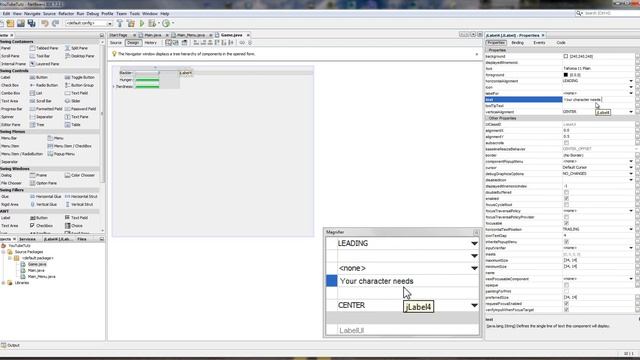The height and width of the screenshot is (360, 640).
Task: Select Button Group in palette
Action: click(x=79, y=85)
